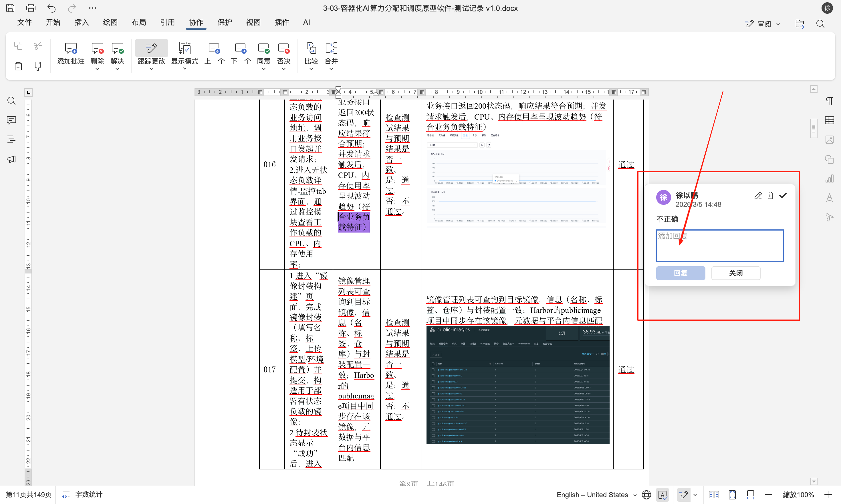Open comments panel in left sidebar
This screenshot has width=841, height=504.
point(11,120)
